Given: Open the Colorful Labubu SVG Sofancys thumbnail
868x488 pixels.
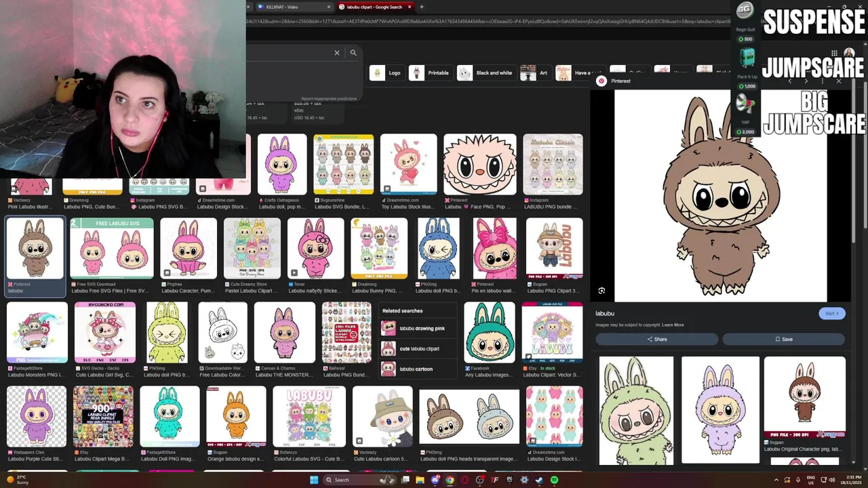Looking at the screenshot, I should (309, 417).
